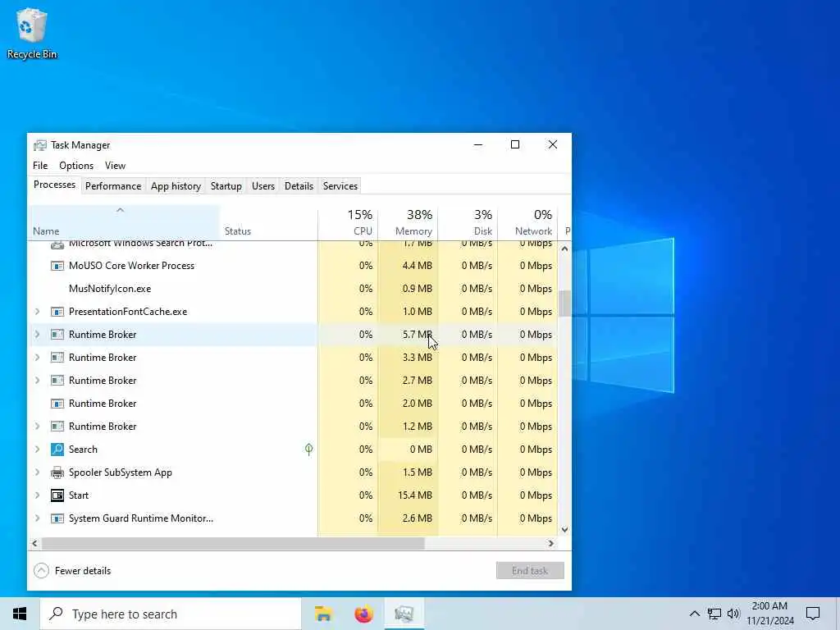Viewport: 840px width, 630px height.
Task: Sort by the Status column header
Action: tap(268, 223)
